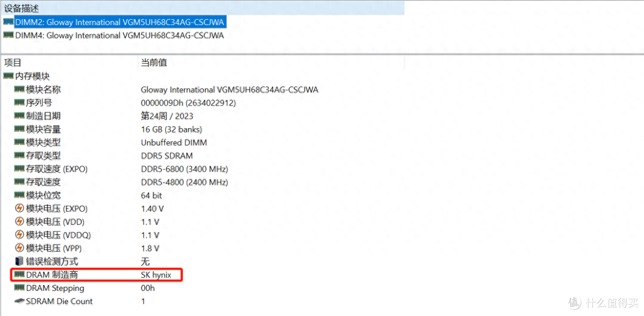Select the 存取类型 label
This screenshot has width=644, height=316.
click(44, 156)
